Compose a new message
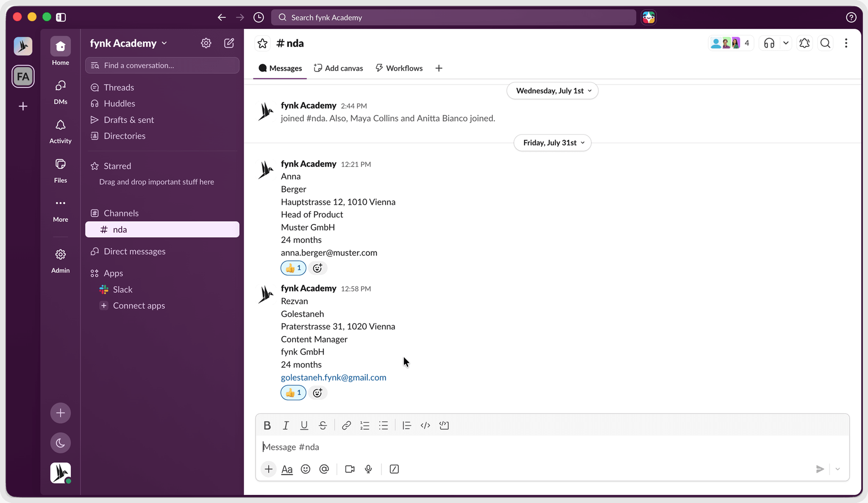Screen dimensions: 868x503 click(x=229, y=43)
